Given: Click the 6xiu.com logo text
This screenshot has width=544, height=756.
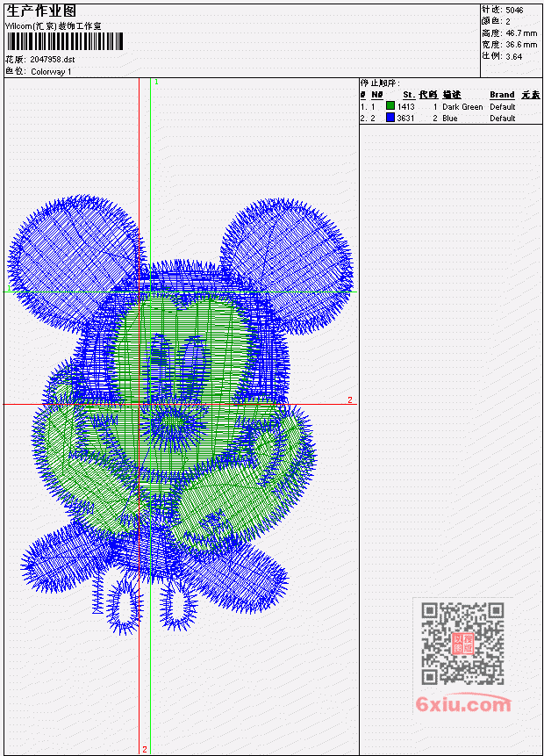Looking at the screenshot, I should click(x=463, y=704).
